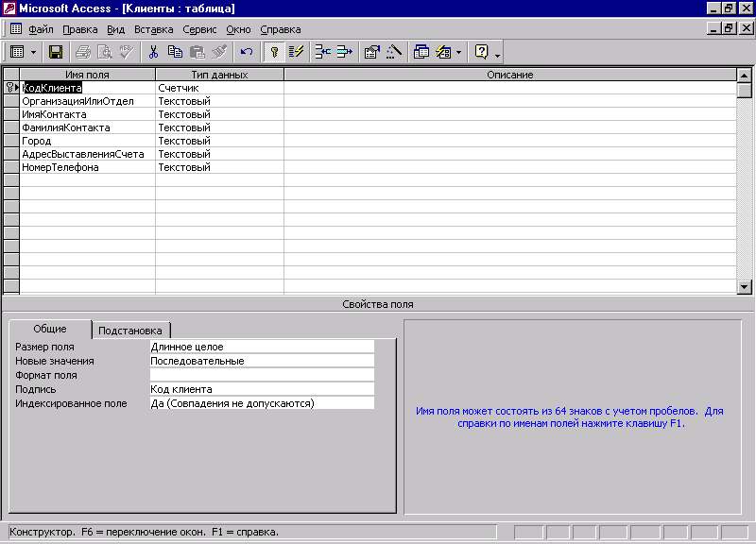The height and width of the screenshot is (544, 756).
Task: Click the Описание column header
Action: (510, 75)
